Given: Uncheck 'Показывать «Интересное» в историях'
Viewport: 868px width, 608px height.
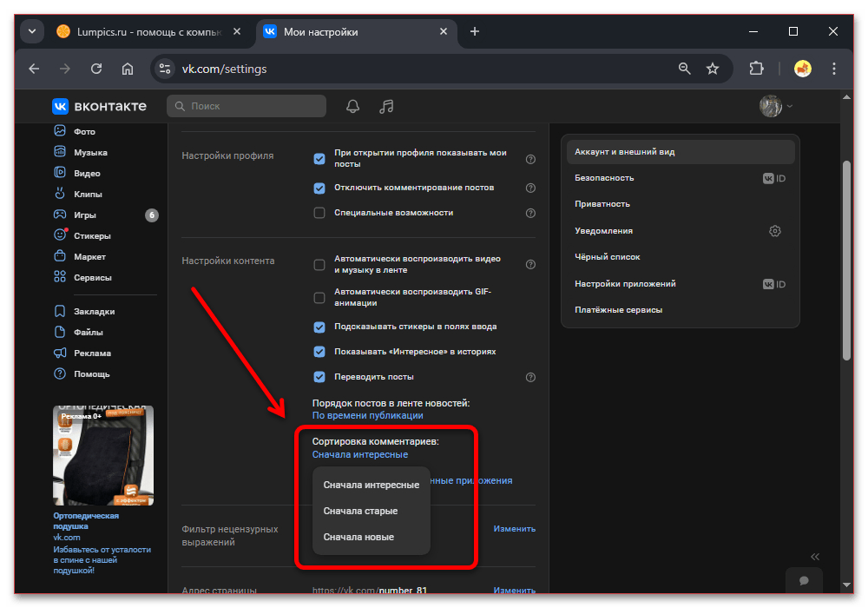Looking at the screenshot, I should (x=319, y=352).
